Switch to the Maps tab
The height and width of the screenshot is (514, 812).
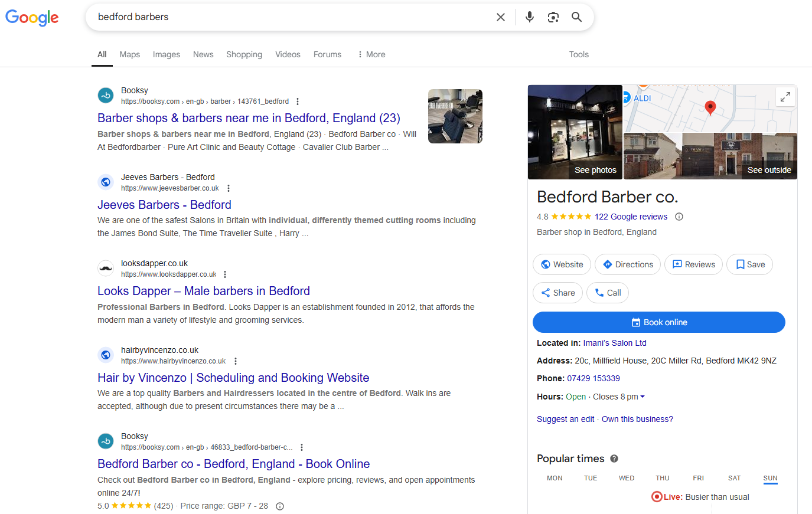(x=130, y=54)
